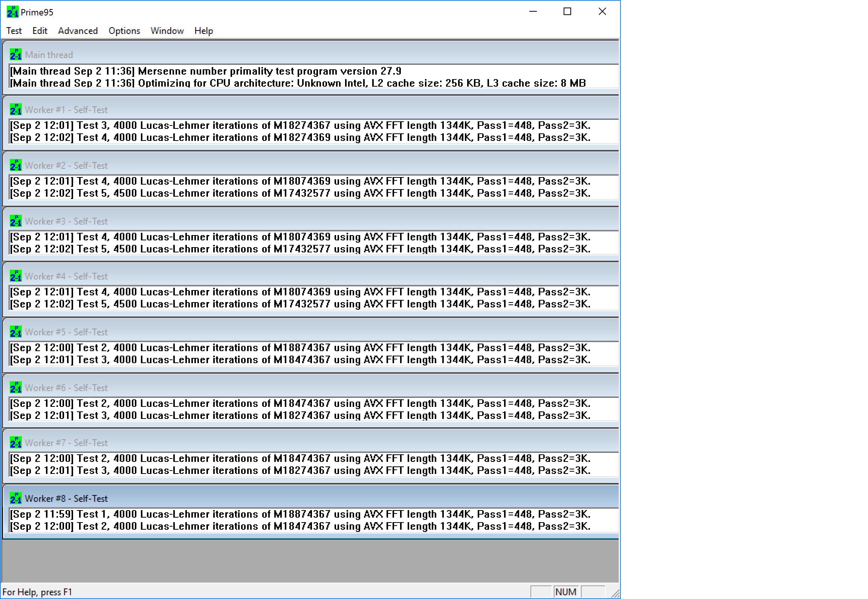Image resolution: width=868 pixels, height=599 pixels.
Task: Click the Worker #8 - Self-Test title bar
Action: (310, 497)
